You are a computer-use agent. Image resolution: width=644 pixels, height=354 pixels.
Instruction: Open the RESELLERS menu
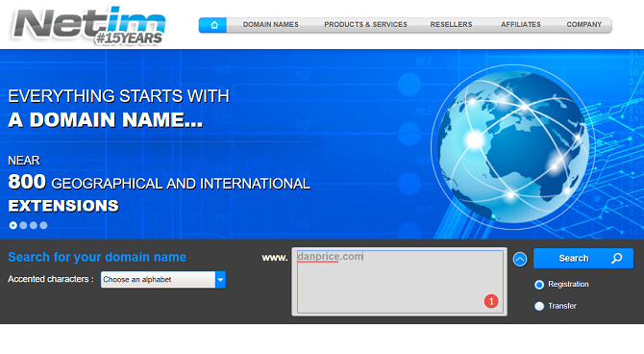[451, 25]
